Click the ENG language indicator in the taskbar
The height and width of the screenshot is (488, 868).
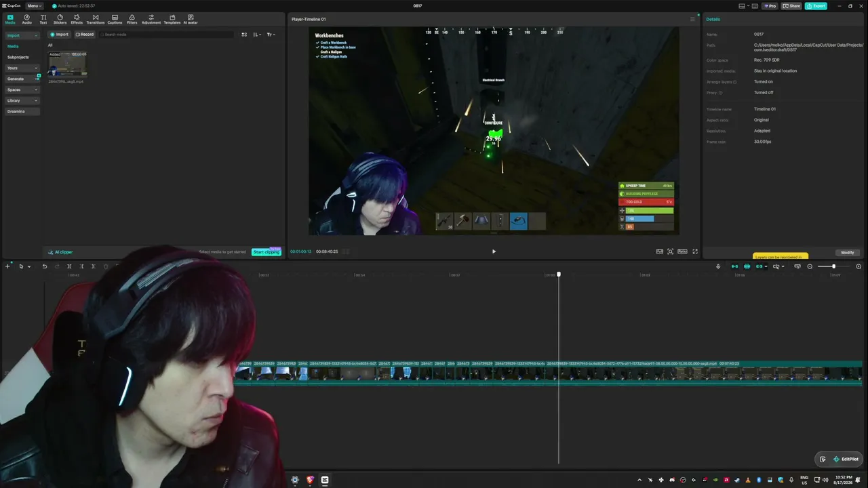(804, 480)
